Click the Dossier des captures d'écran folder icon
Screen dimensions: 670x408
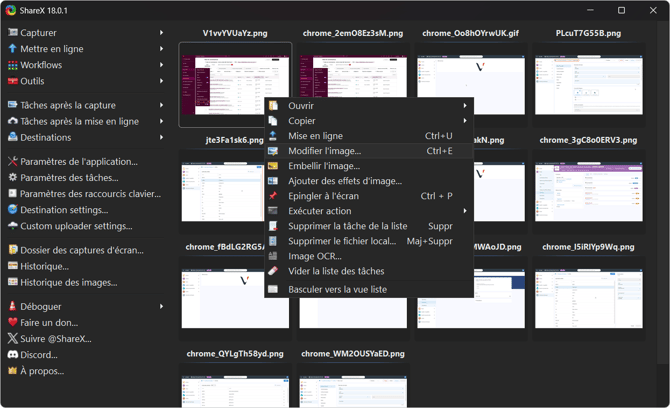coord(13,250)
